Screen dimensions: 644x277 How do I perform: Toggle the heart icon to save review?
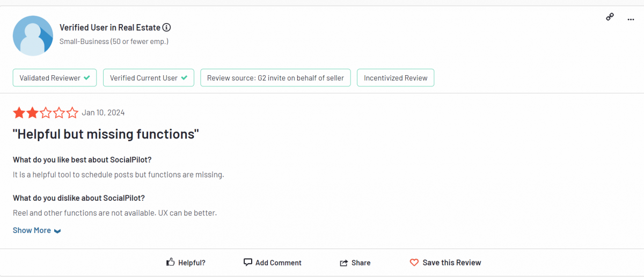click(414, 263)
